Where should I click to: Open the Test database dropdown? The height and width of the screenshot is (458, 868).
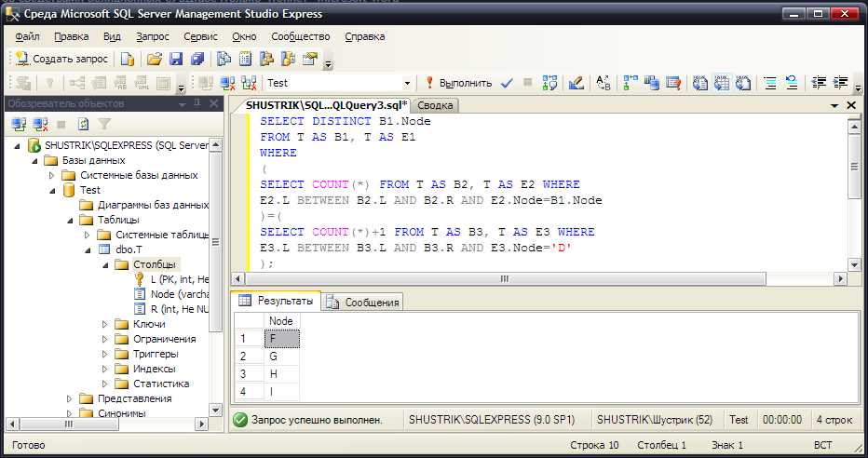click(x=407, y=83)
